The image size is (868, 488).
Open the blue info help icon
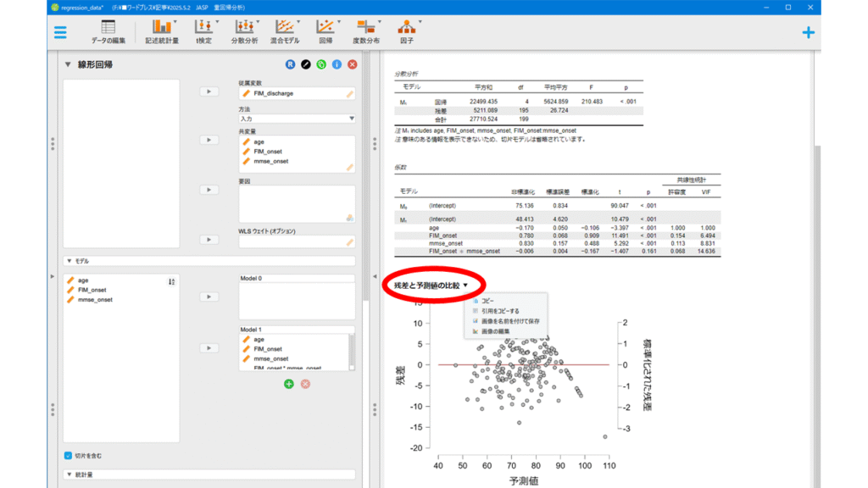point(337,64)
